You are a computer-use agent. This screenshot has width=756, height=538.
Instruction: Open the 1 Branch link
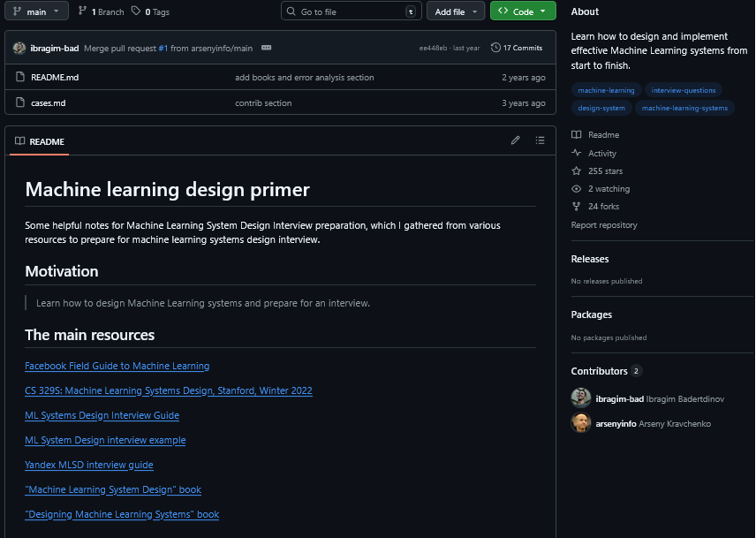(x=102, y=11)
